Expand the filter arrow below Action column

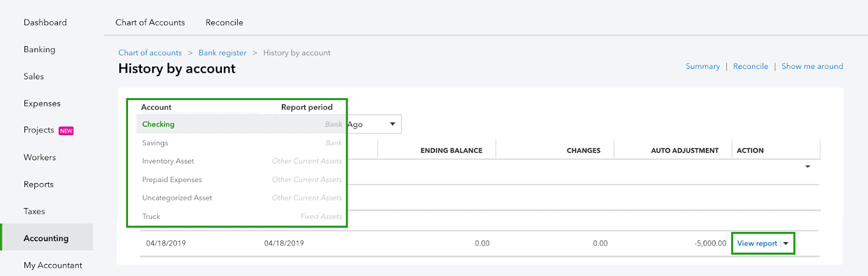807,167
